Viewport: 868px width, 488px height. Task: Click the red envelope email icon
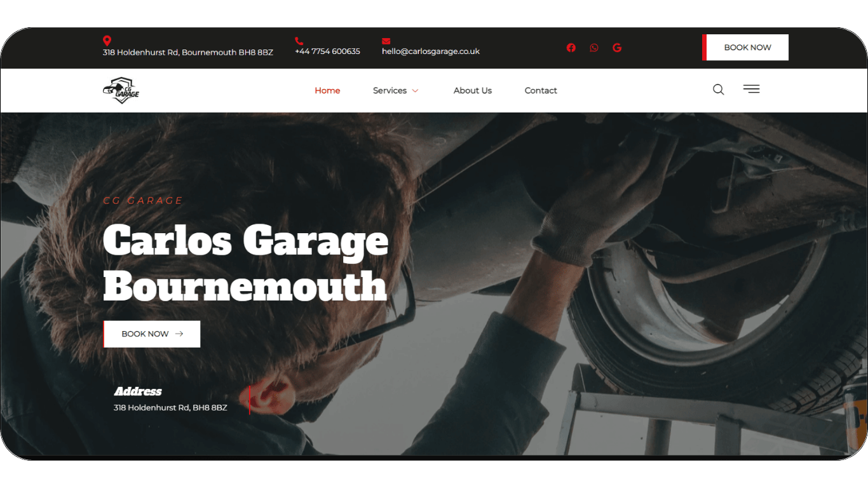pos(386,41)
